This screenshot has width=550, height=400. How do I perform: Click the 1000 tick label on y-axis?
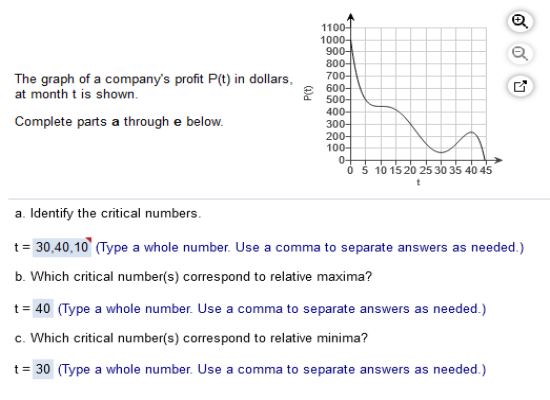333,40
